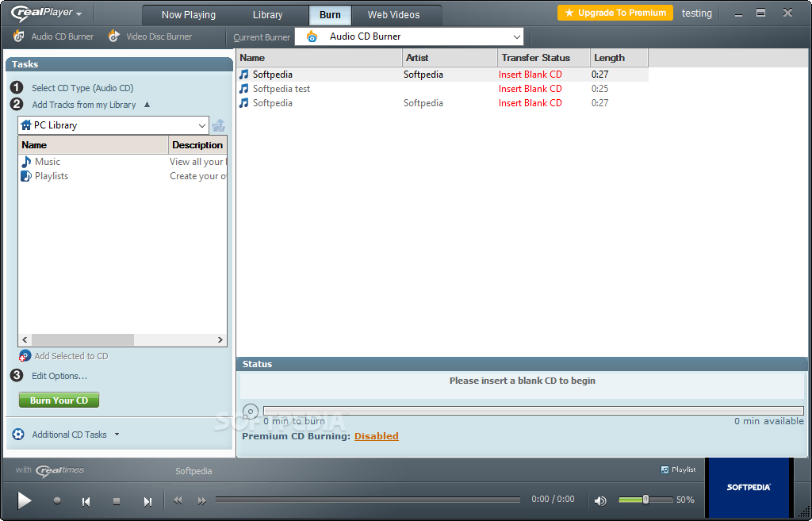Click Upgrade To Premium button
Image resolution: width=812 pixels, height=521 pixels.
(x=615, y=13)
